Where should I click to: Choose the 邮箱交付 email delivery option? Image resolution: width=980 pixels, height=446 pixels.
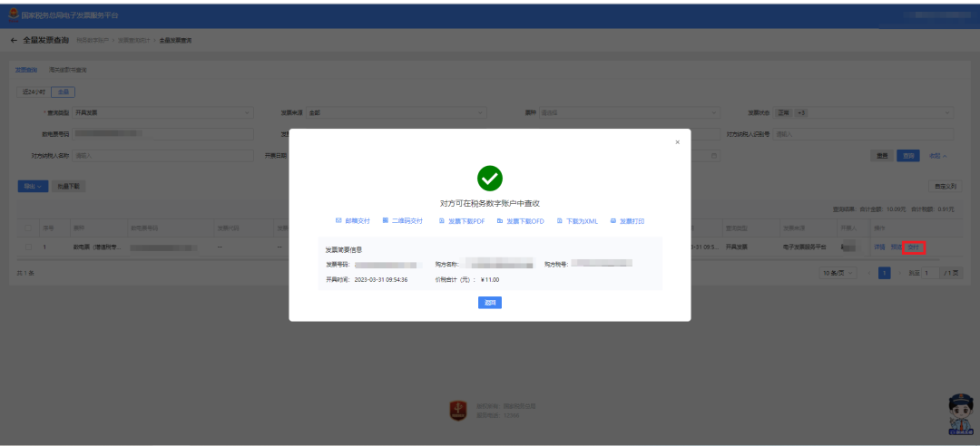353,221
